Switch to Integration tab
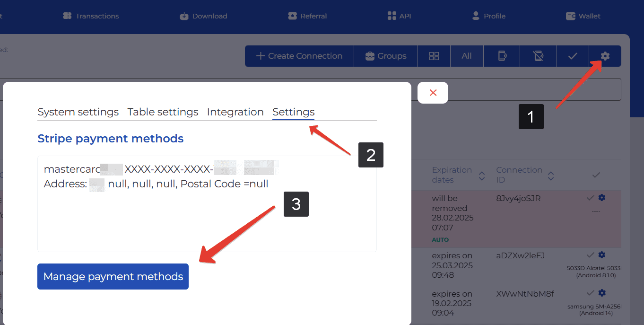This screenshot has width=644, height=325. (x=235, y=112)
